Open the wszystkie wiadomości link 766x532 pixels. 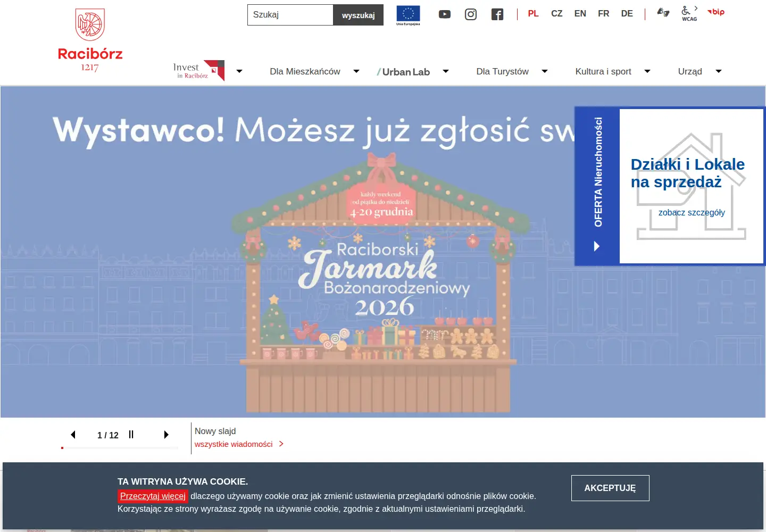(239, 444)
